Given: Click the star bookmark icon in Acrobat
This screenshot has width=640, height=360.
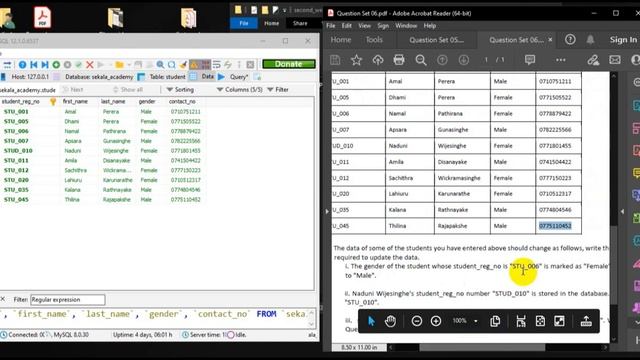Looking at the screenshot, I should [x=356, y=60].
